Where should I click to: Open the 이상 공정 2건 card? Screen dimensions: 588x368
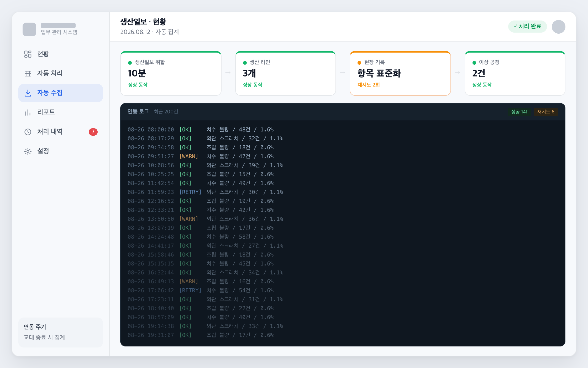click(515, 73)
